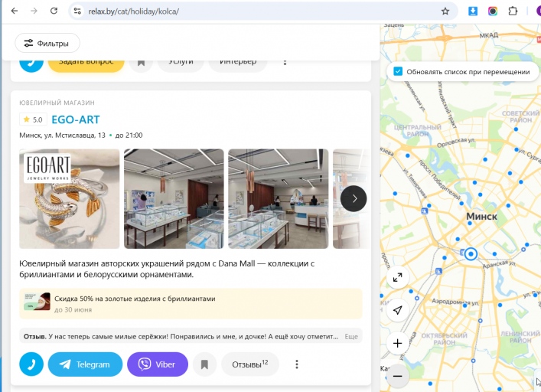Click the до 21:00 opening hours

click(129, 136)
